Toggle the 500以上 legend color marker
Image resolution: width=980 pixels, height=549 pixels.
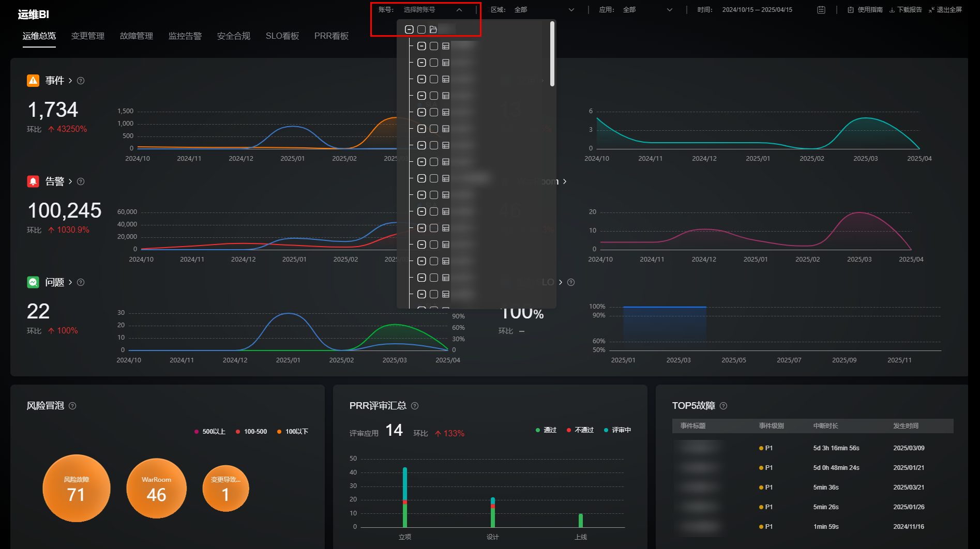point(197,432)
